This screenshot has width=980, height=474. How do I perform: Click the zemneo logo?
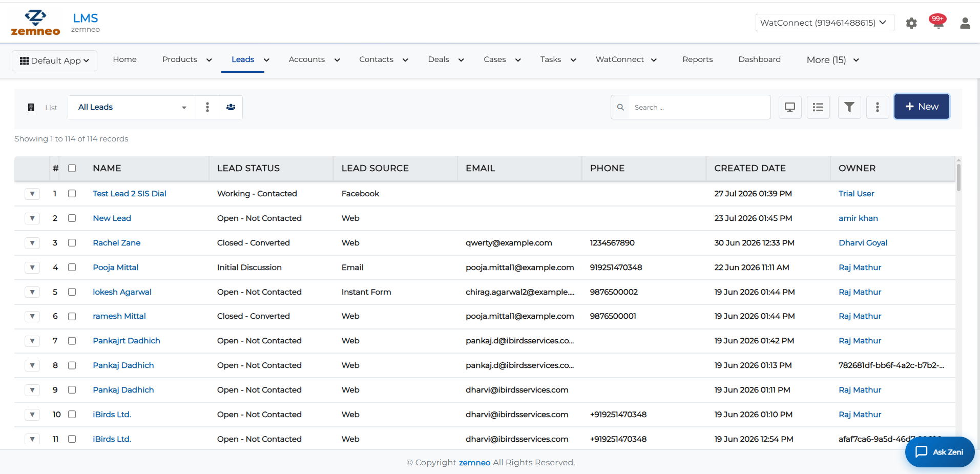[35, 23]
